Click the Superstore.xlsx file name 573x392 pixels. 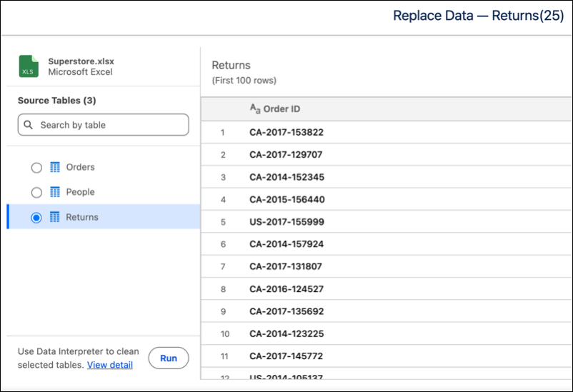(x=81, y=61)
